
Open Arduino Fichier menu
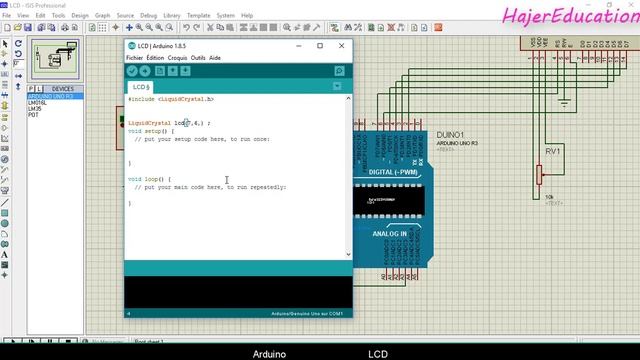coord(134,58)
